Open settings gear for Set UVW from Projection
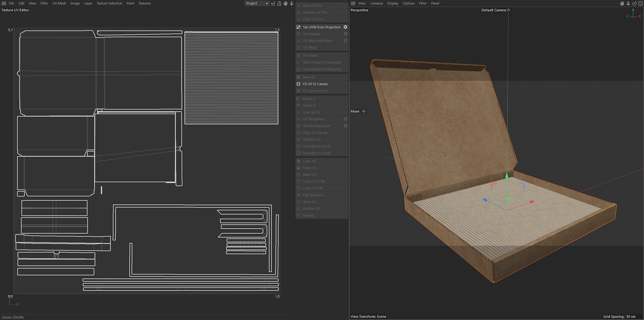Screen dimensions: 644x320 [x=345, y=27]
